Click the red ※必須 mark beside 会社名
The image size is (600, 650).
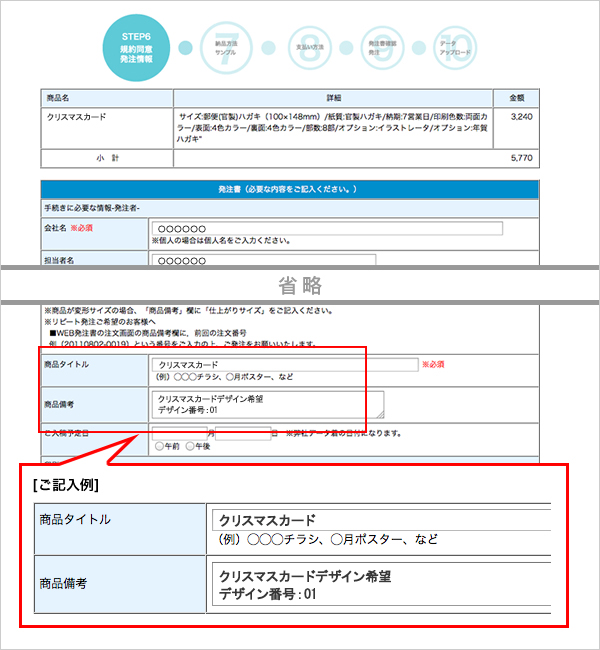(81, 228)
